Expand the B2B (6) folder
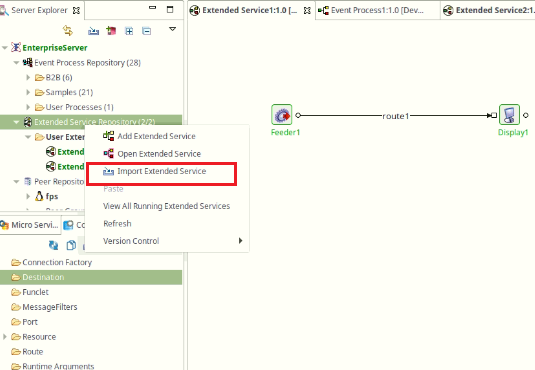 click(28, 77)
